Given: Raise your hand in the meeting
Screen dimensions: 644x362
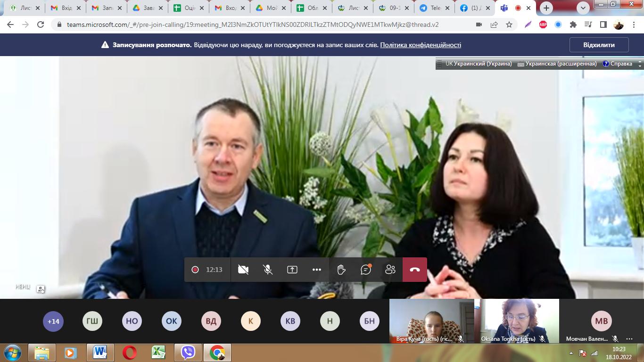Looking at the screenshot, I should [x=341, y=270].
